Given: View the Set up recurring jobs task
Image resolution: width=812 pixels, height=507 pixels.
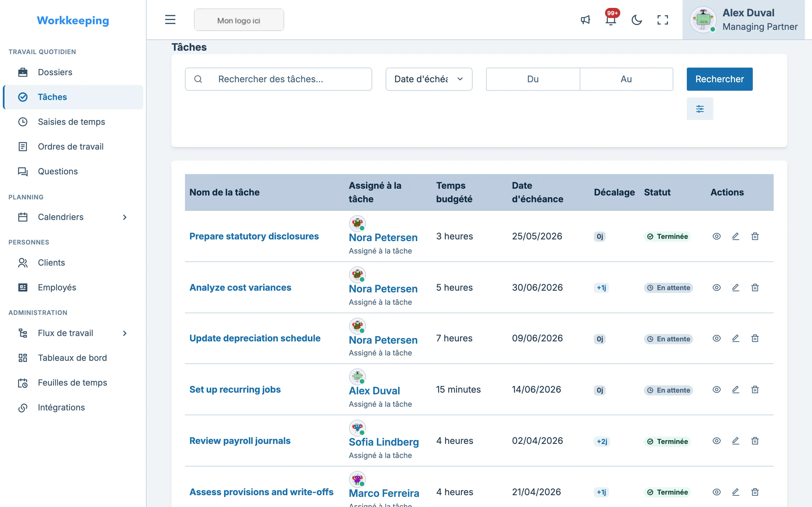Looking at the screenshot, I should [x=716, y=389].
